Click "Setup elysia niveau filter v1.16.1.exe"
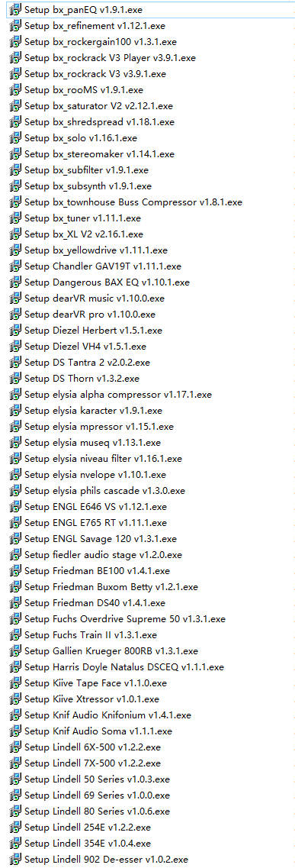Image resolution: width=295 pixels, height=868 pixels. pyautogui.click(x=104, y=459)
